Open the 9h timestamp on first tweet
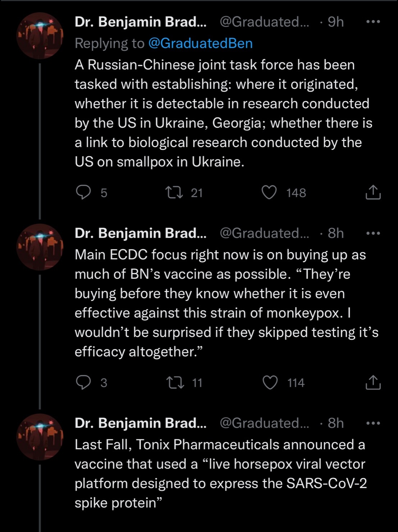Viewport: 398px width, 532px height. click(336, 22)
